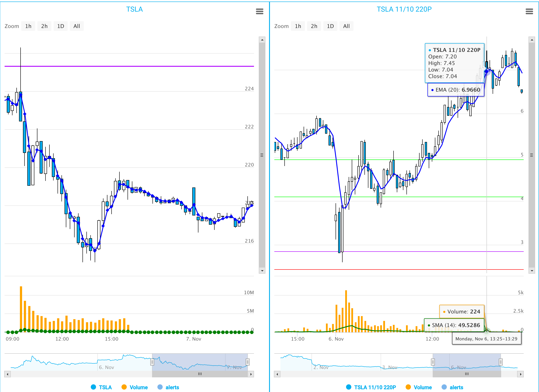Click the TSLA navigator left scroll arrow

pyautogui.click(x=8, y=374)
